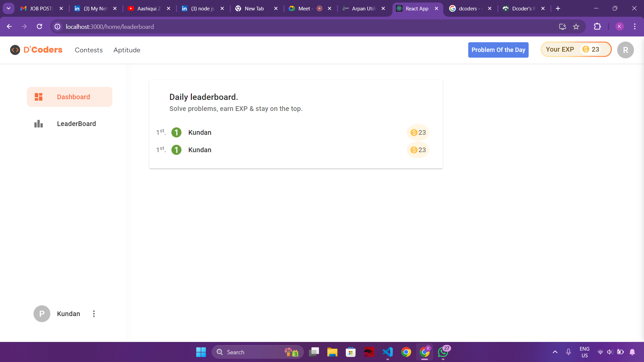Image resolution: width=644 pixels, height=362 pixels.
Task: Show hidden system tray icons
Action: tap(555, 352)
